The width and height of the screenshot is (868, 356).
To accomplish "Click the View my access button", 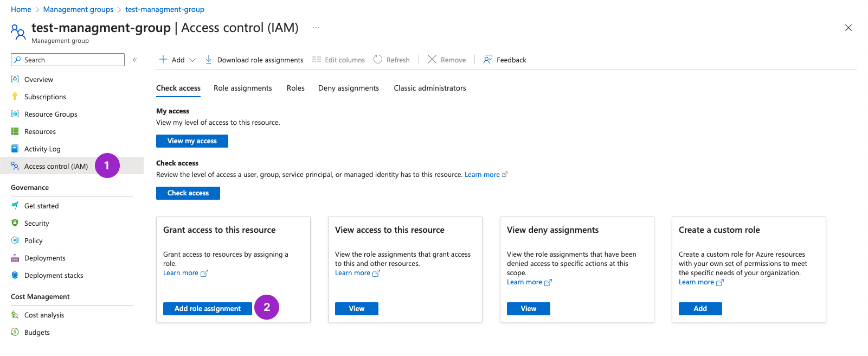I will [192, 141].
